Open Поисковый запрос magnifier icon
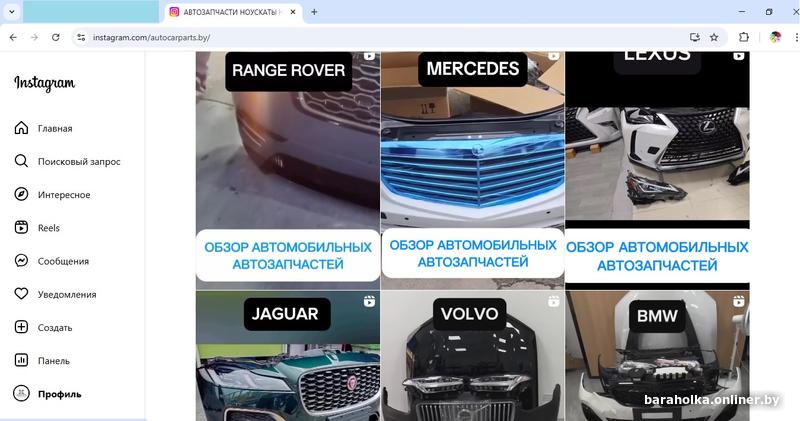This screenshot has height=421, width=800. 21,161
